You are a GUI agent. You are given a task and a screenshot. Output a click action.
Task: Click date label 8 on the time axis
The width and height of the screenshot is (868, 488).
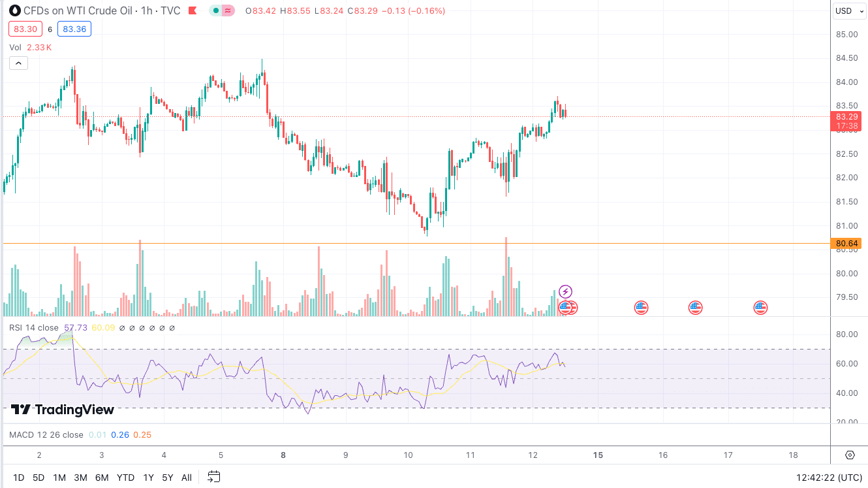coord(283,455)
